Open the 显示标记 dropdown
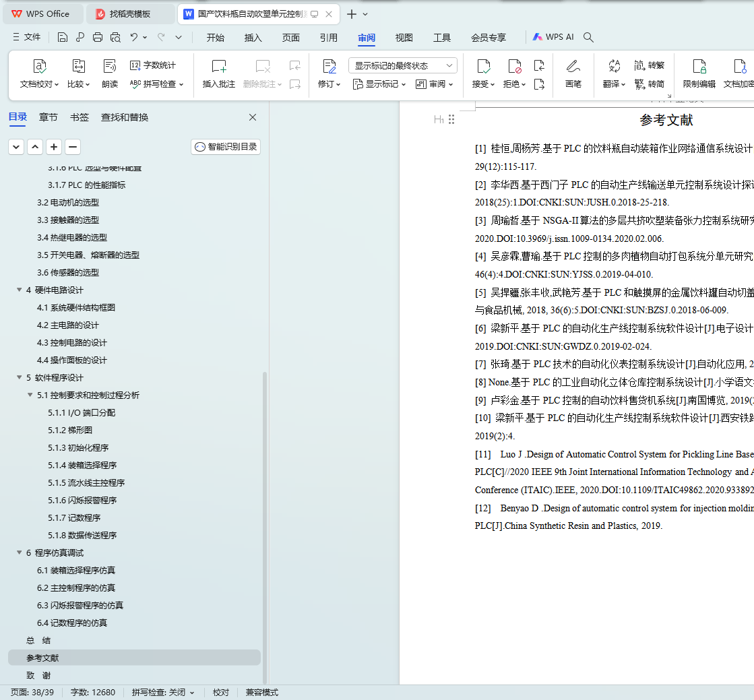Image resolution: width=754 pixels, height=700 pixels. [379, 84]
